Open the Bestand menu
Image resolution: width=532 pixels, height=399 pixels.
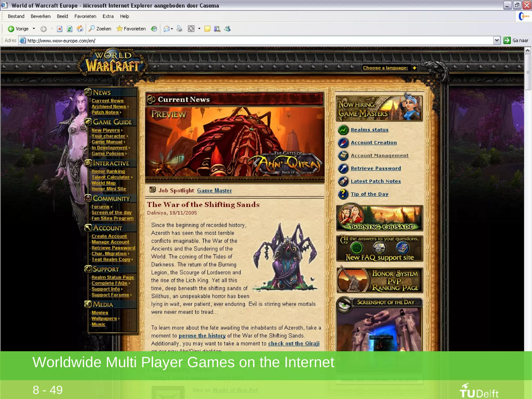[16, 16]
